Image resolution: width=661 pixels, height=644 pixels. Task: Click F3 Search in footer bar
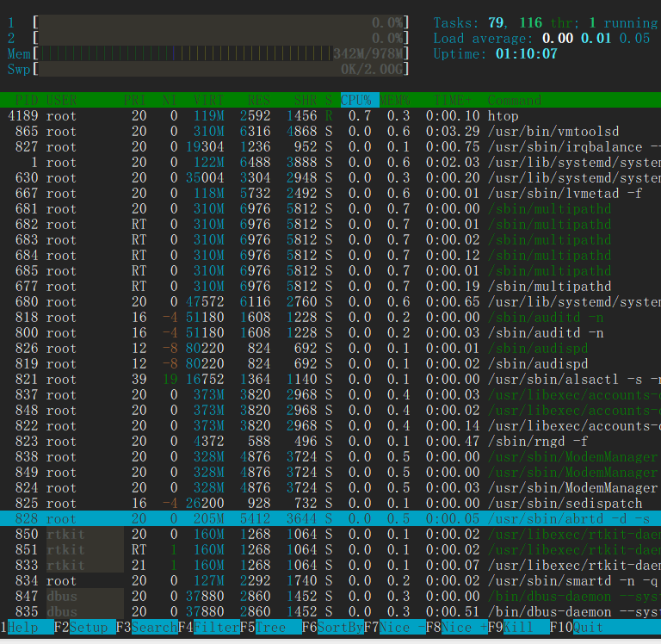(x=147, y=627)
